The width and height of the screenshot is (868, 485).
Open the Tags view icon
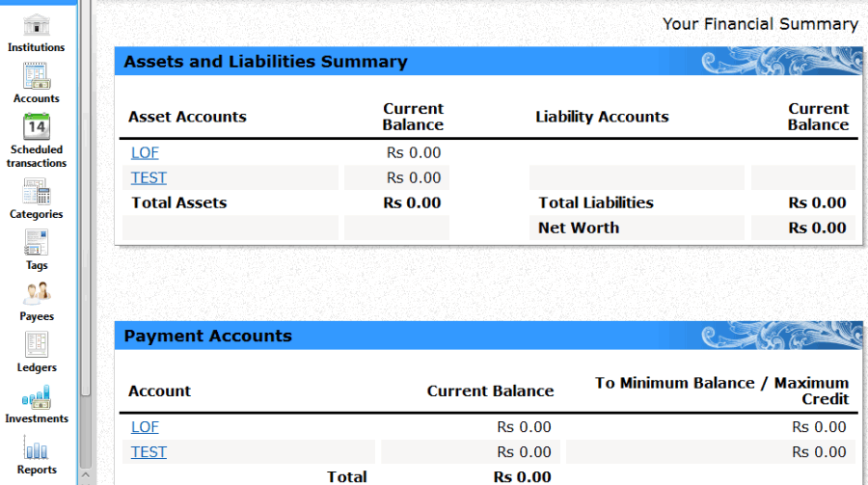pos(37,243)
